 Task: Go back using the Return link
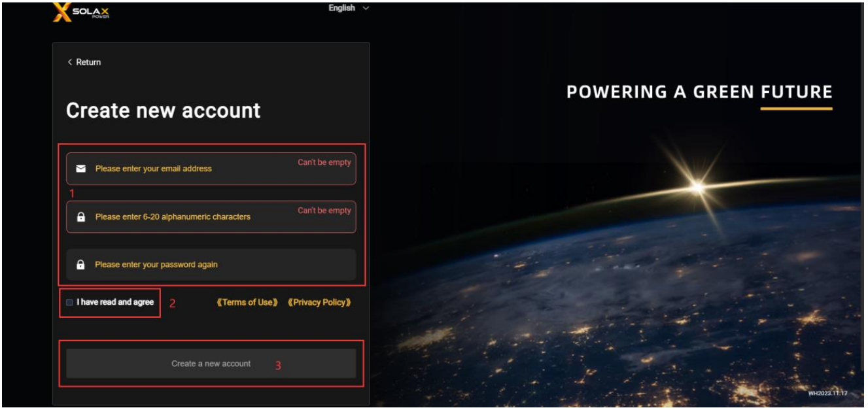88,62
